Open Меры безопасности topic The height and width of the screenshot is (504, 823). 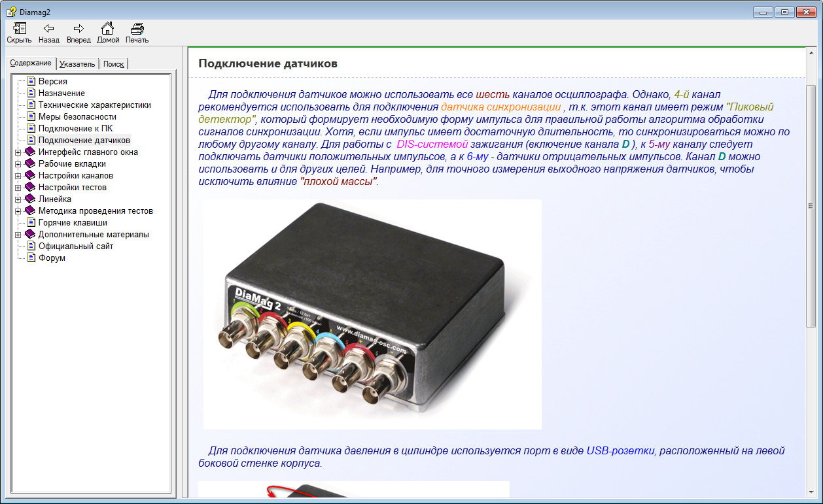77,117
